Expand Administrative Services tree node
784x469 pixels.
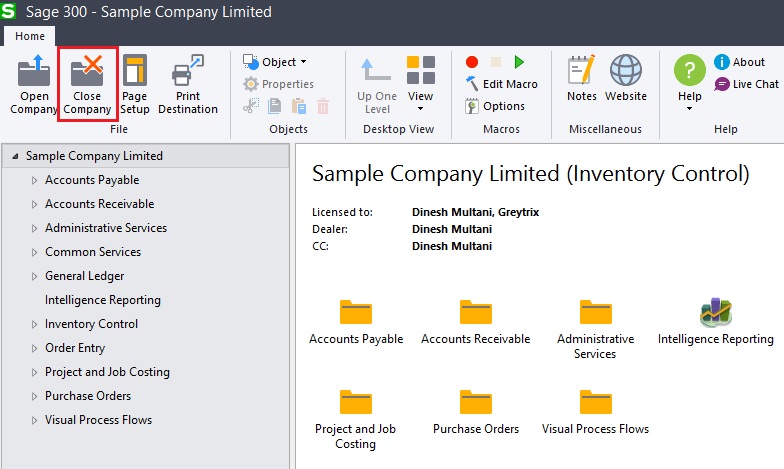coord(34,228)
